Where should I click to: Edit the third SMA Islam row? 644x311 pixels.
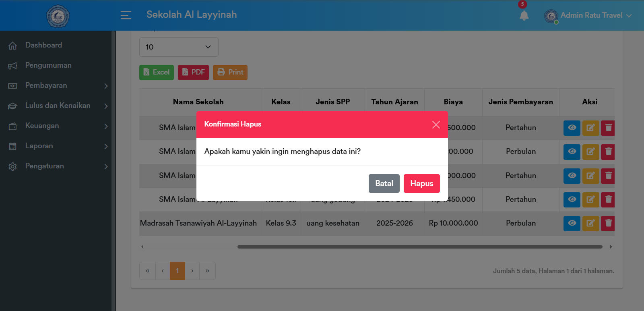click(x=591, y=176)
